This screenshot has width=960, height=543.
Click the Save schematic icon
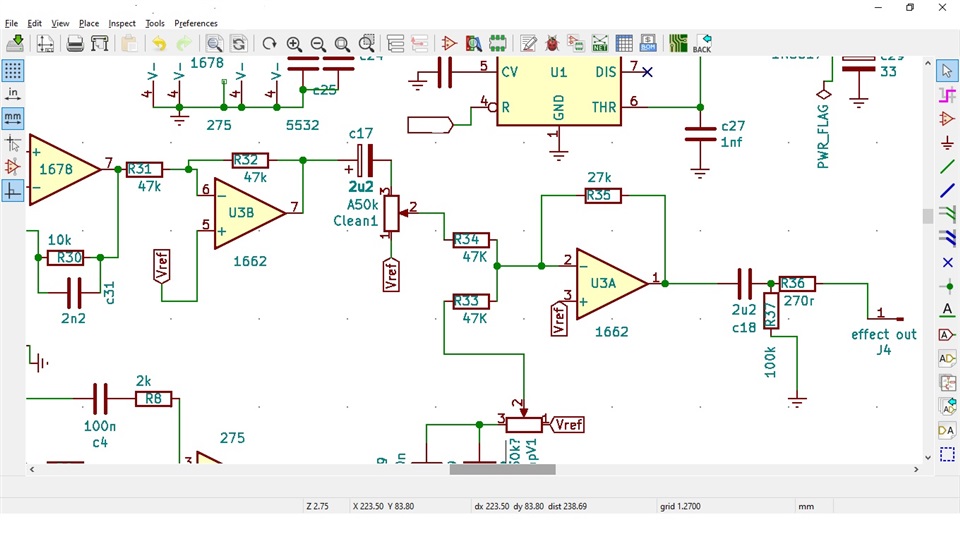coord(15,43)
